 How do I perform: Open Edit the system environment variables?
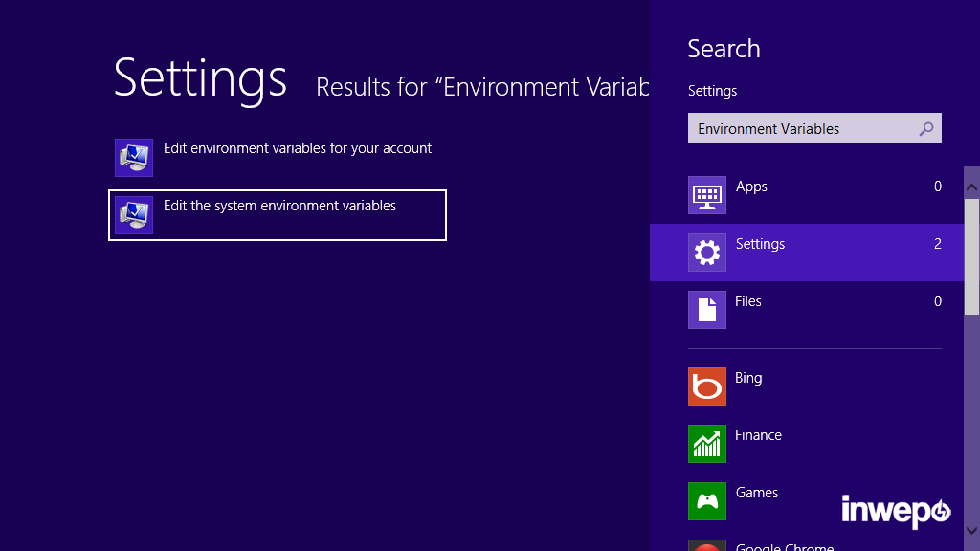pos(279,206)
